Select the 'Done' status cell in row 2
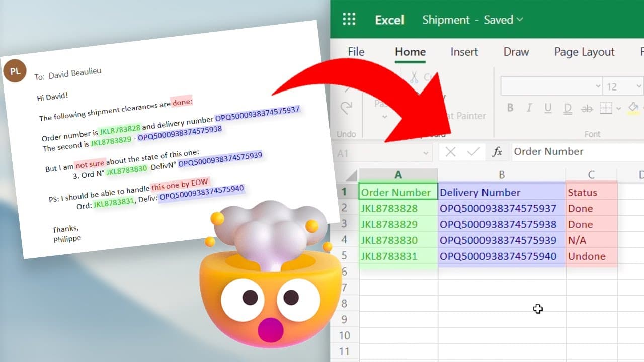This screenshot has width=644, height=362. pos(592,208)
